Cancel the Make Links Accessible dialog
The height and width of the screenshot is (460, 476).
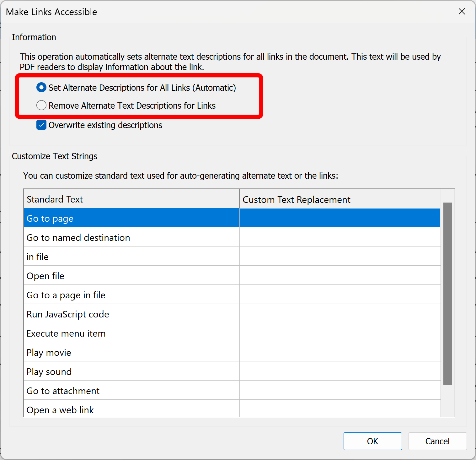pos(437,441)
